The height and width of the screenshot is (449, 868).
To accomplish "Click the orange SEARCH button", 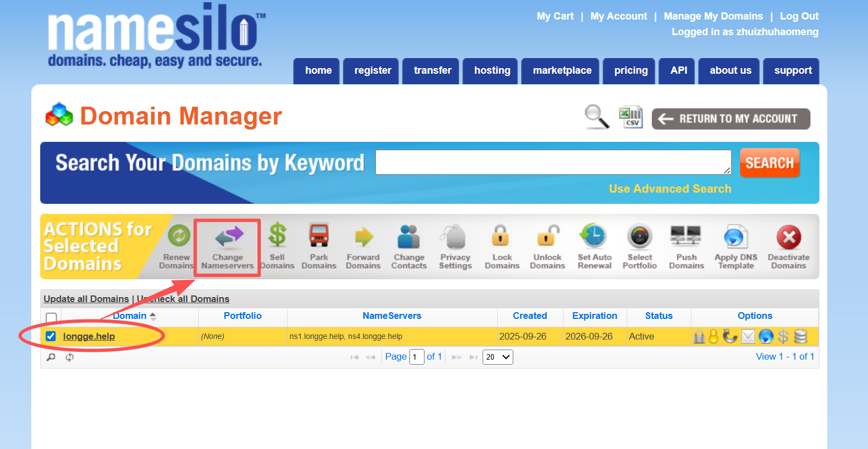I will [x=770, y=163].
